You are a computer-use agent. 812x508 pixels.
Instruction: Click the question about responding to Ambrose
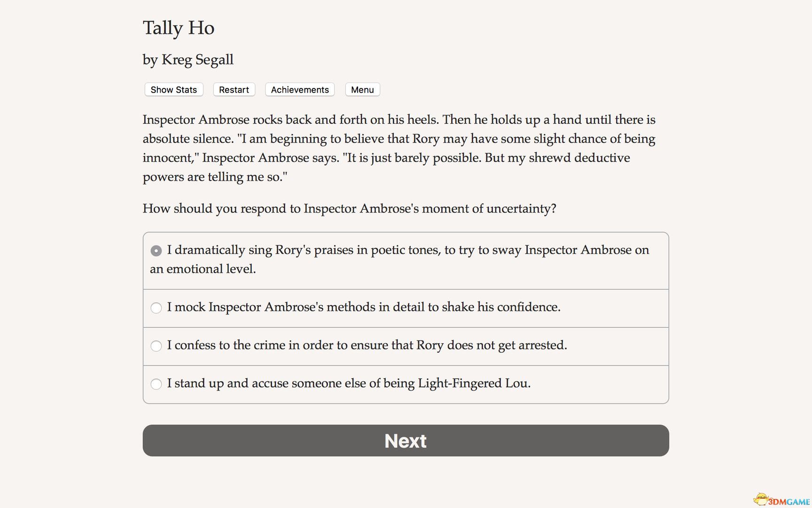click(349, 208)
